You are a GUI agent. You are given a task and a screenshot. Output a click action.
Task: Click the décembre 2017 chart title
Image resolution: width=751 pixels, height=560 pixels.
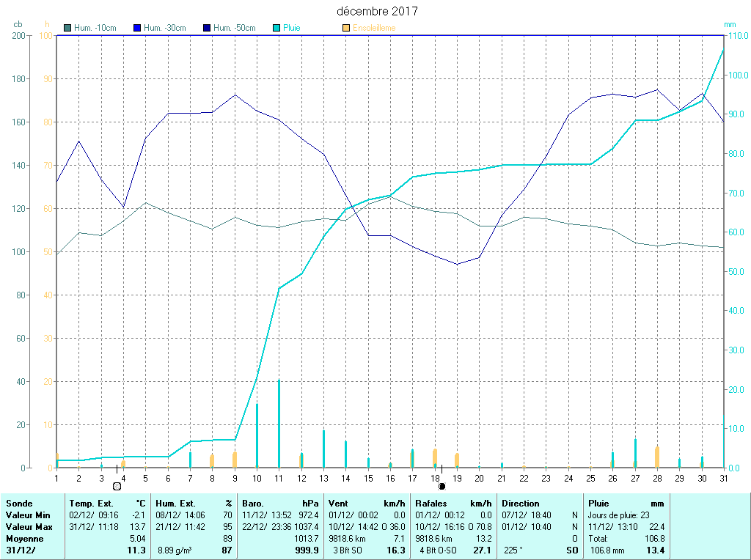(378, 12)
